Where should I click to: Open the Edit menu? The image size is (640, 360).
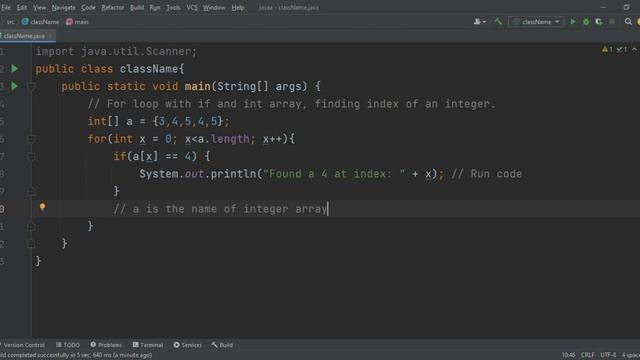tap(22, 7)
